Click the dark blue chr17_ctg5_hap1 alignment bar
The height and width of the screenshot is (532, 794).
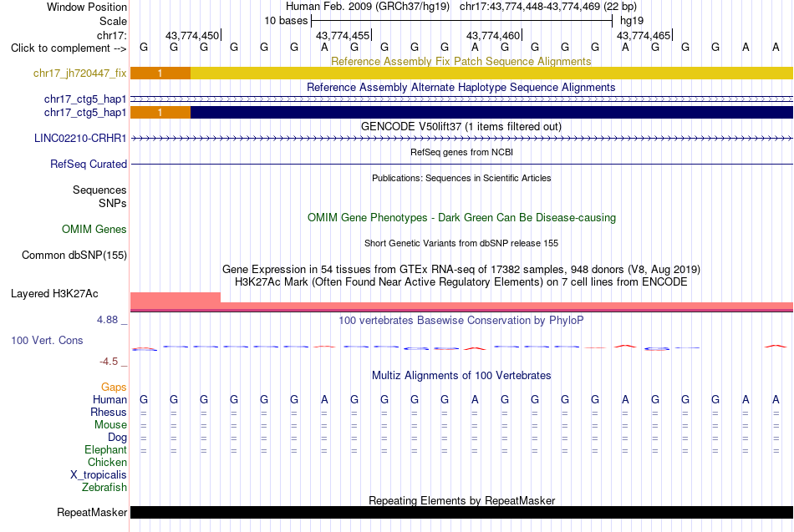click(x=491, y=113)
